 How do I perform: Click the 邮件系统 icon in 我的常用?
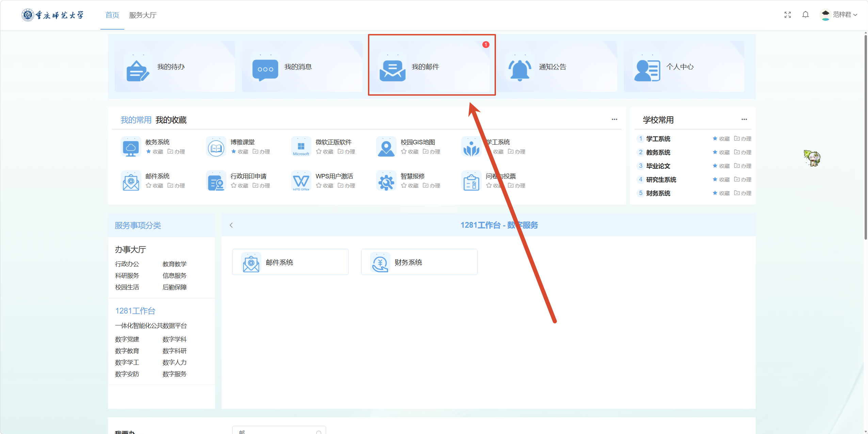point(131,181)
